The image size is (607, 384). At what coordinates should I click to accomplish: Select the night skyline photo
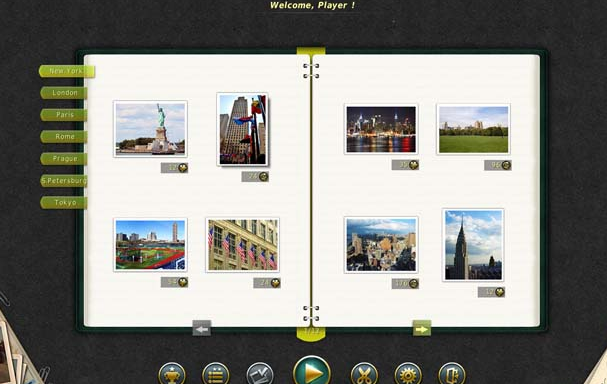381,129
